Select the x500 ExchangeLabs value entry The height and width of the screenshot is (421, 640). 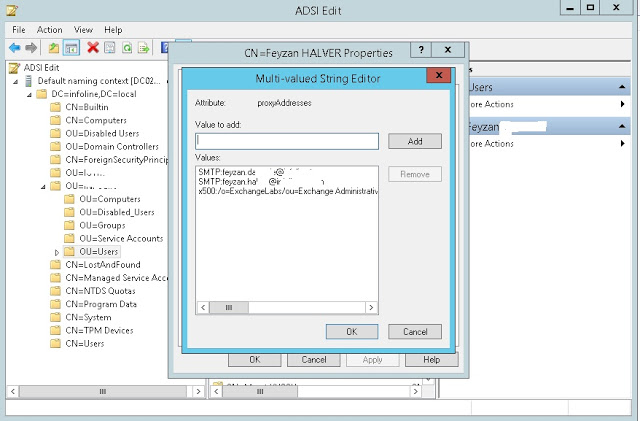pos(288,191)
